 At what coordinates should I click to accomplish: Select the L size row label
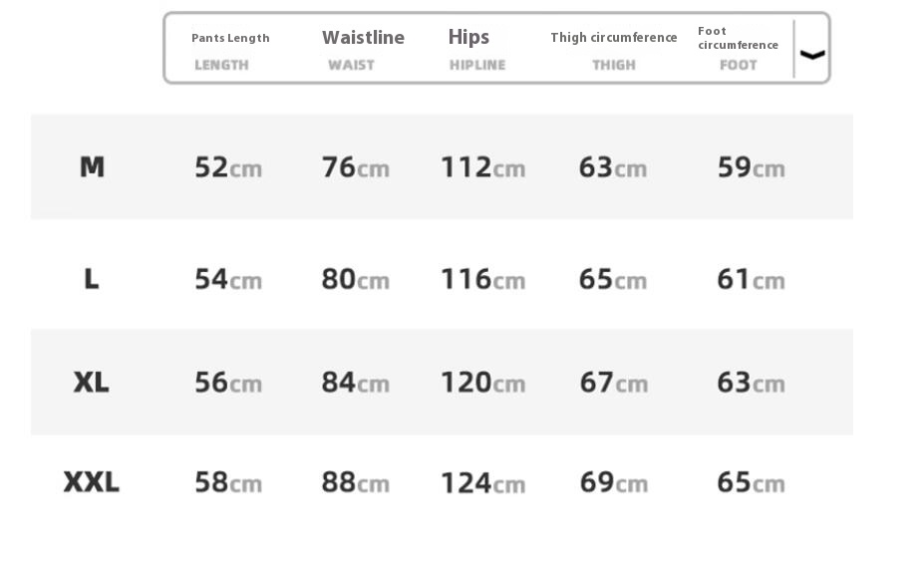[92, 279]
